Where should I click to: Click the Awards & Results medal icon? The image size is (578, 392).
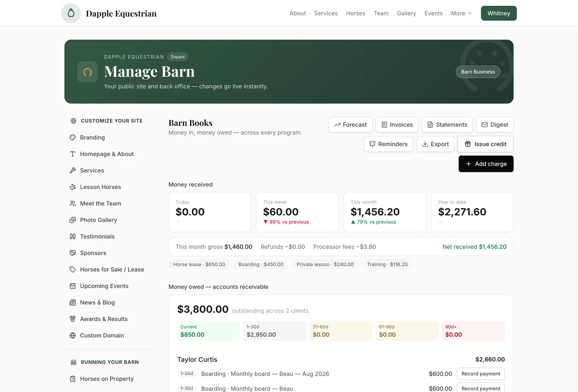[x=73, y=319]
